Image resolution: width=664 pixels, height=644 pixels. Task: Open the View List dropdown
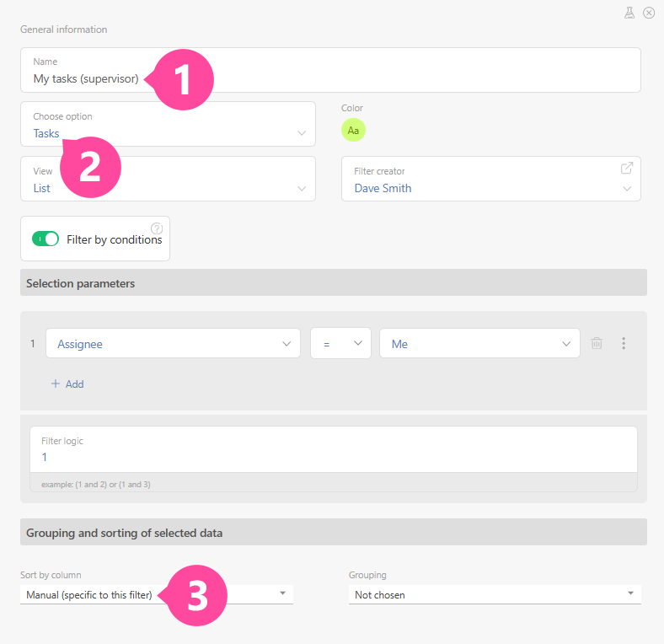[302, 188]
